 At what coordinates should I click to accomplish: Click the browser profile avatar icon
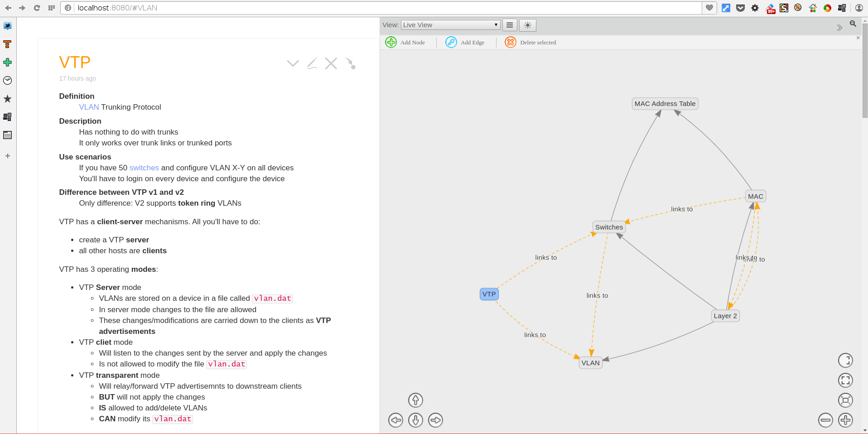point(859,8)
